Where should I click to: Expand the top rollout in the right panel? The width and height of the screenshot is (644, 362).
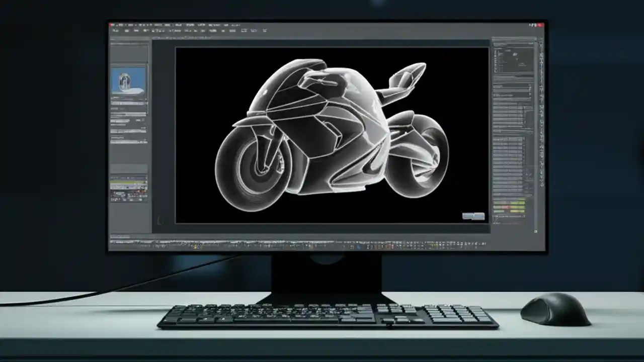pyautogui.click(x=513, y=84)
